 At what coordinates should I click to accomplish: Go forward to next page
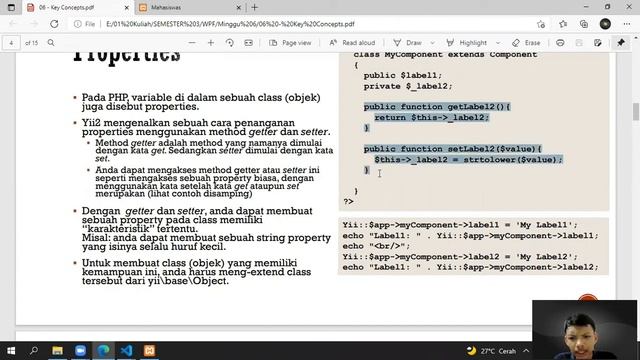[x=33, y=24]
